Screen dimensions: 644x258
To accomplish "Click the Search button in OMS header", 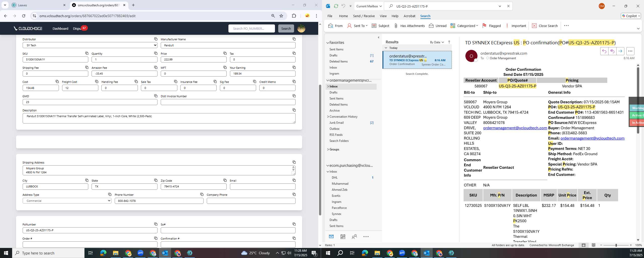I will [x=286, y=28].
